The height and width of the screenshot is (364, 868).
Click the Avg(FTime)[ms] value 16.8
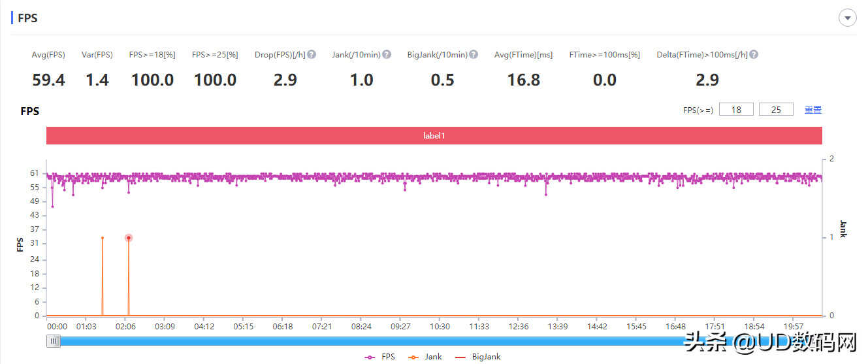tap(523, 80)
